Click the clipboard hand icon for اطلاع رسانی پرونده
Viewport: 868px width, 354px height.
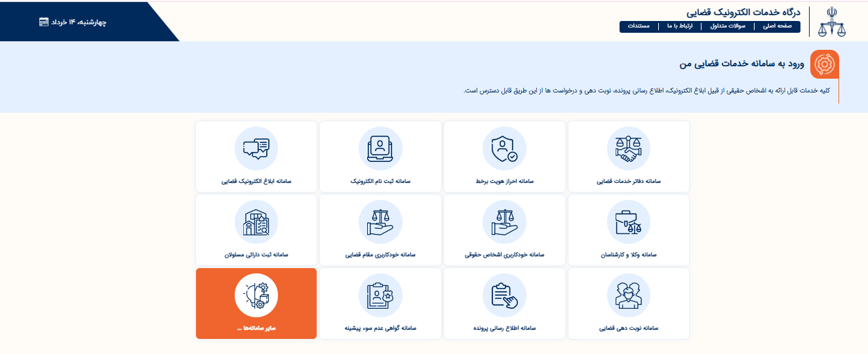pyautogui.click(x=504, y=296)
